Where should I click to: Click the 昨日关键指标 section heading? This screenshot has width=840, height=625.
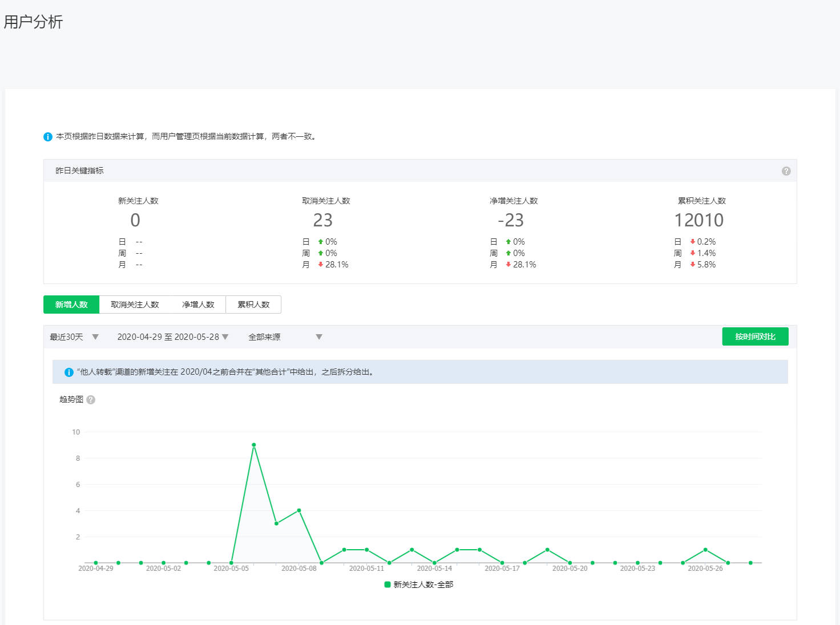pos(79,171)
